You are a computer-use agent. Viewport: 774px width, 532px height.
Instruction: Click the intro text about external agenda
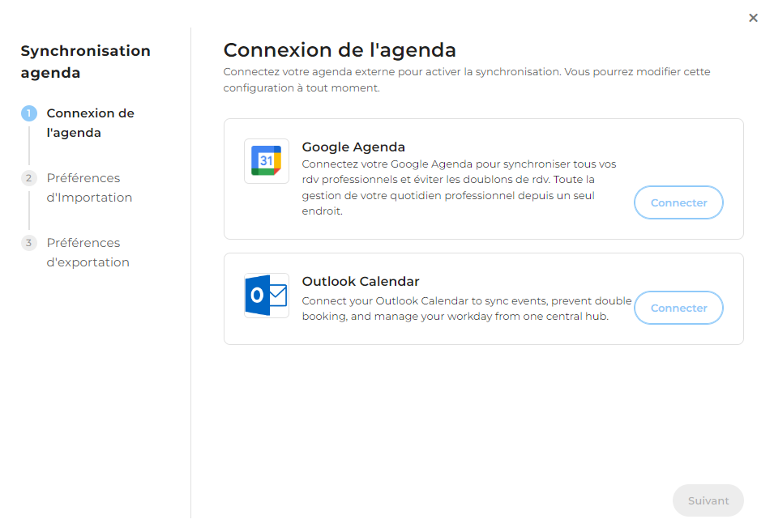pos(467,79)
